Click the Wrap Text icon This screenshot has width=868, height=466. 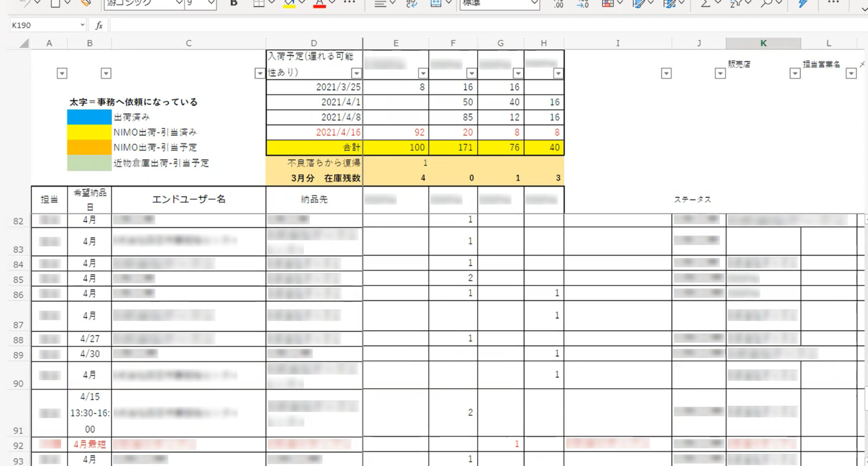(x=411, y=3)
